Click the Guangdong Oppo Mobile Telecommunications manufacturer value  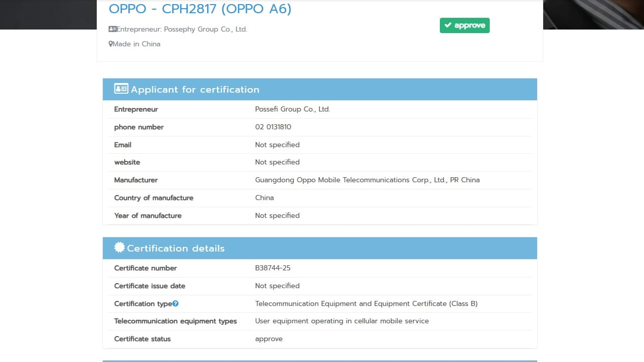coord(367,180)
